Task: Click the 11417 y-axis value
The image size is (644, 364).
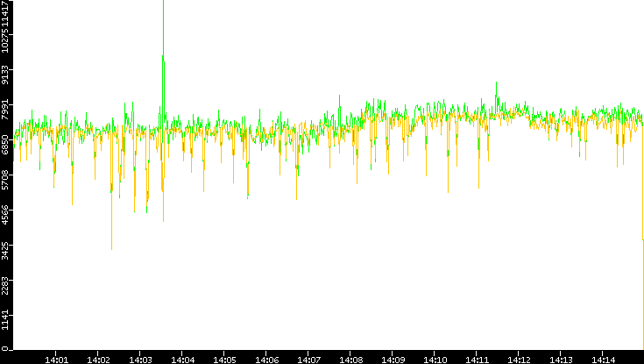Action: [4, 12]
